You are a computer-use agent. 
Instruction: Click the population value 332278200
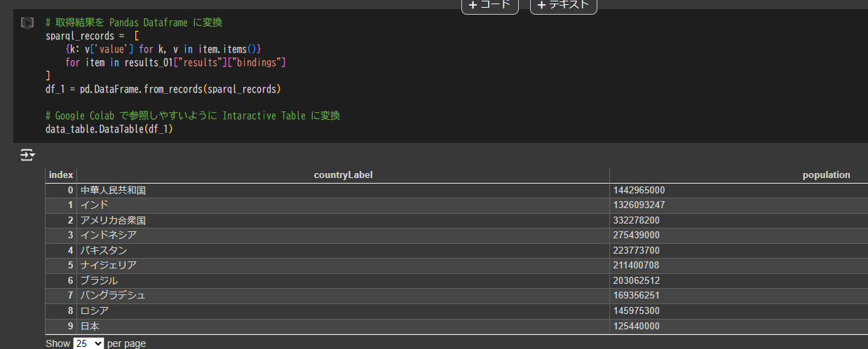[x=636, y=220]
